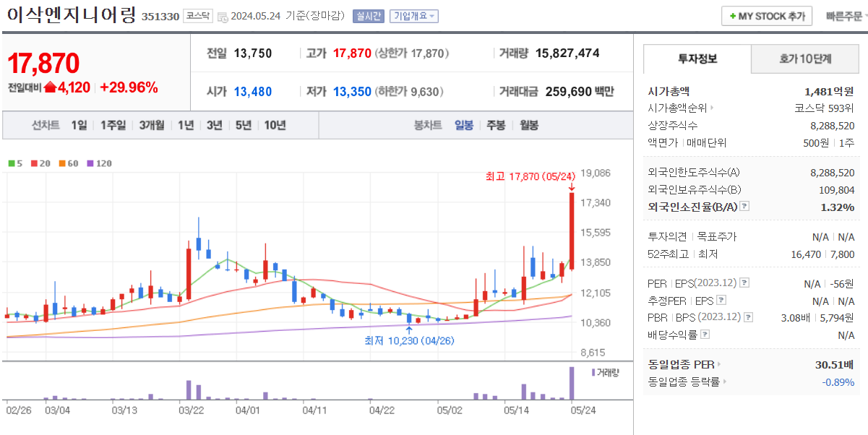The height and width of the screenshot is (435, 868).
Task: Click 액면가 value 500원 | 1주
Action: (x=829, y=142)
